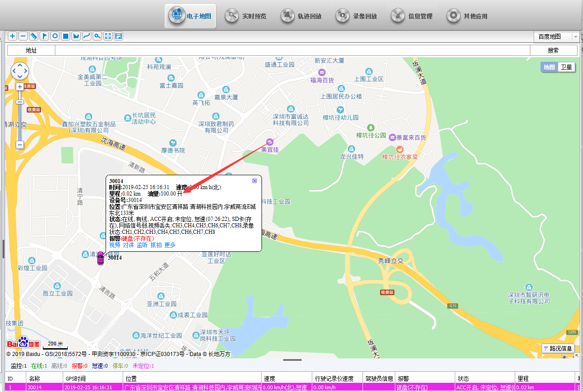Close the 30014 vehicle info popup
583x392 pixels.
tap(255, 181)
